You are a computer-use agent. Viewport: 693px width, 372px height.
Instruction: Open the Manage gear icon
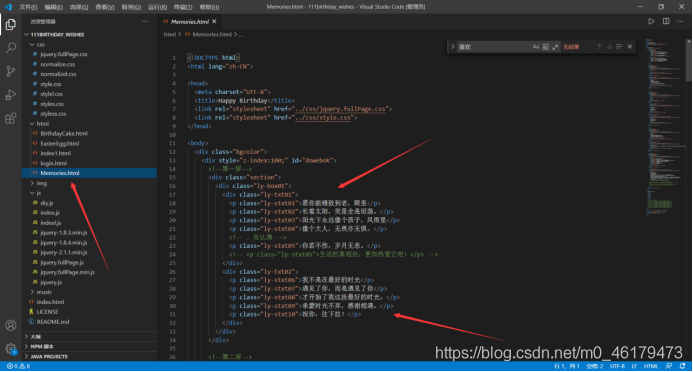point(11,349)
